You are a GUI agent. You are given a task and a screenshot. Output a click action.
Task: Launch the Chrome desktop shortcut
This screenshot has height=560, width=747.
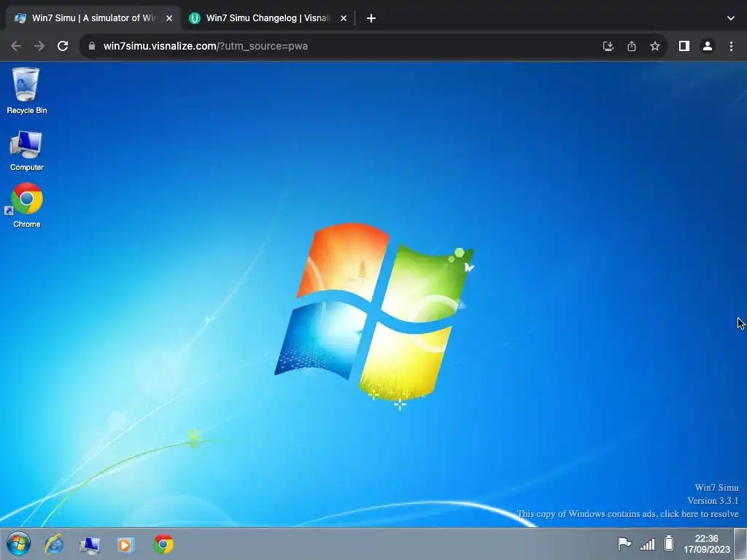click(x=26, y=205)
